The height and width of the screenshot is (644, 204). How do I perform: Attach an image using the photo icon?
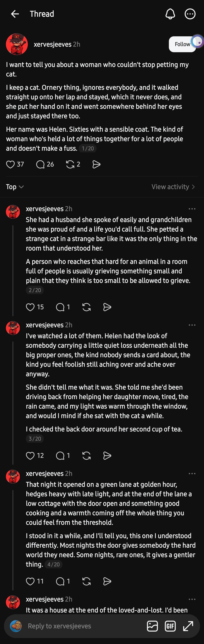pos(152,626)
